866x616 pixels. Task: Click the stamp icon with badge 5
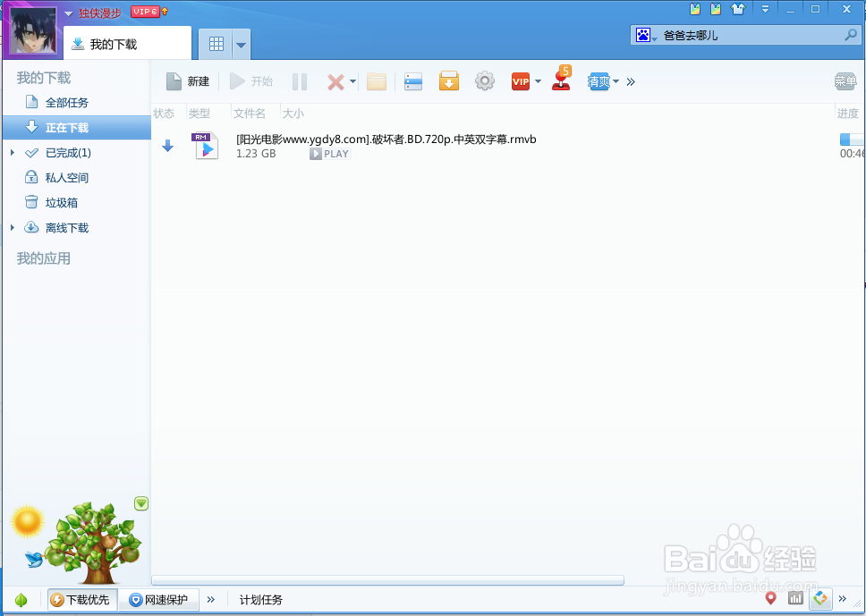pyautogui.click(x=559, y=81)
